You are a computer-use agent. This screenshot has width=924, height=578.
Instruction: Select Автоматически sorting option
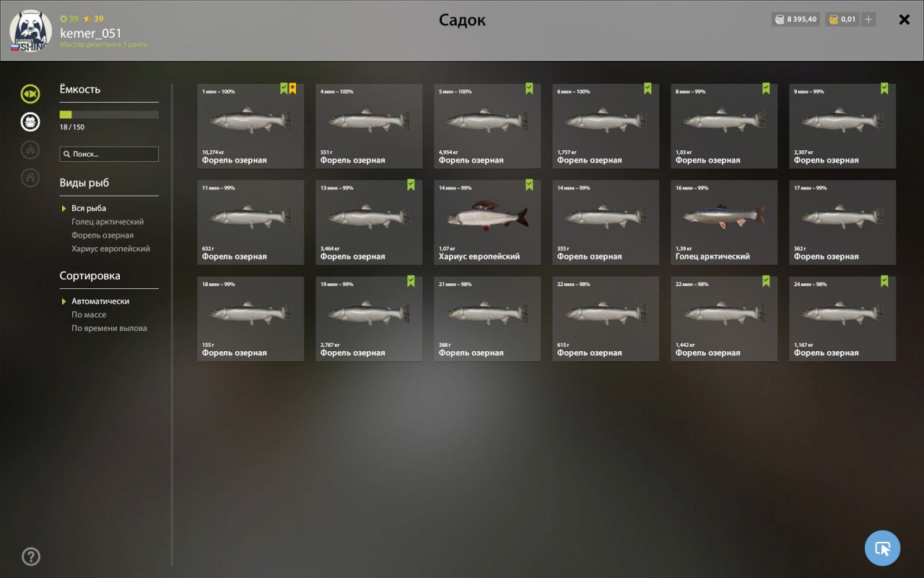pyautogui.click(x=100, y=301)
